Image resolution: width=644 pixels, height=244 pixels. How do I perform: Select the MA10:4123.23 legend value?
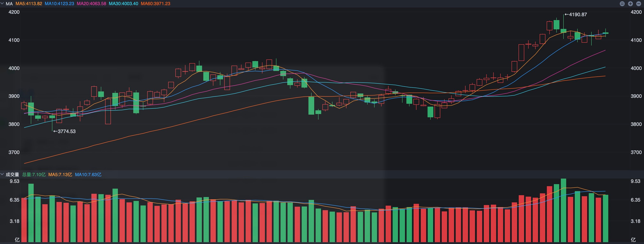[59, 4]
